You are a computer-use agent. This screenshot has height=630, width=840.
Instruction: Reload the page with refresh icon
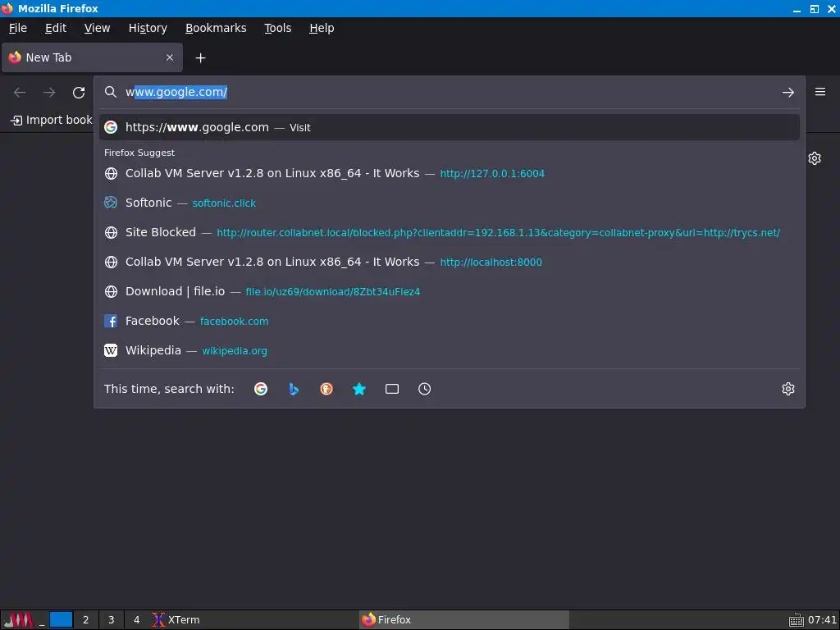[x=79, y=92]
